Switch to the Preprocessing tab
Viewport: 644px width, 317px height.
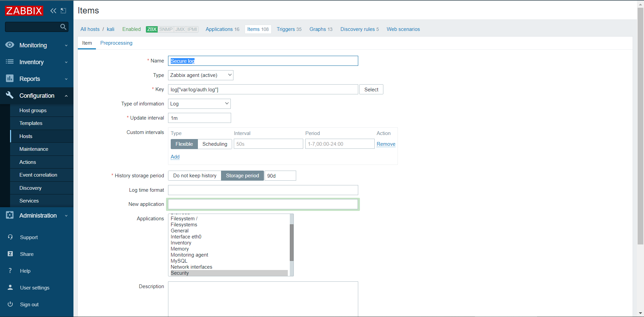click(x=116, y=43)
